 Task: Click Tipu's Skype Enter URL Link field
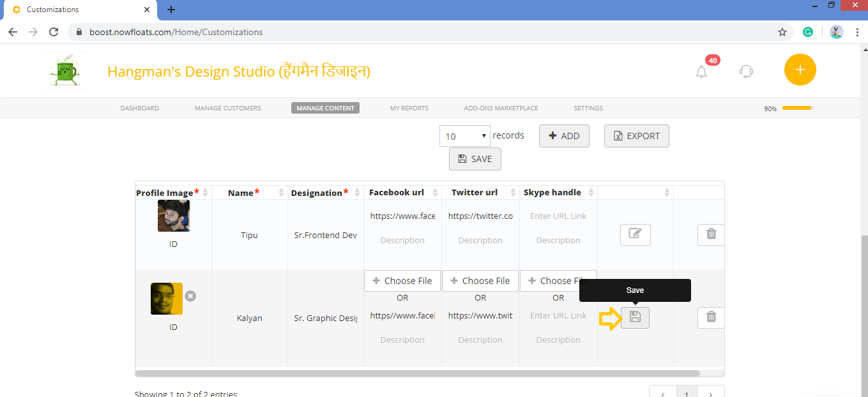[558, 216]
